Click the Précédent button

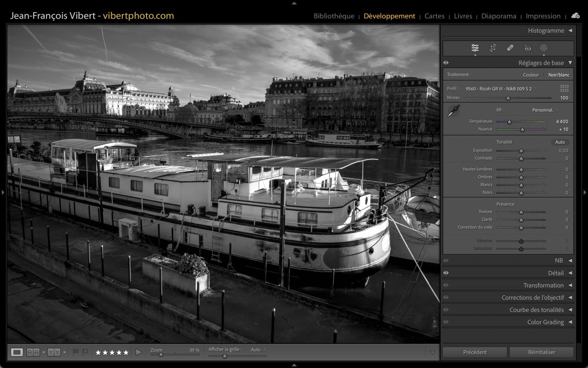pyautogui.click(x=475, y=352)
